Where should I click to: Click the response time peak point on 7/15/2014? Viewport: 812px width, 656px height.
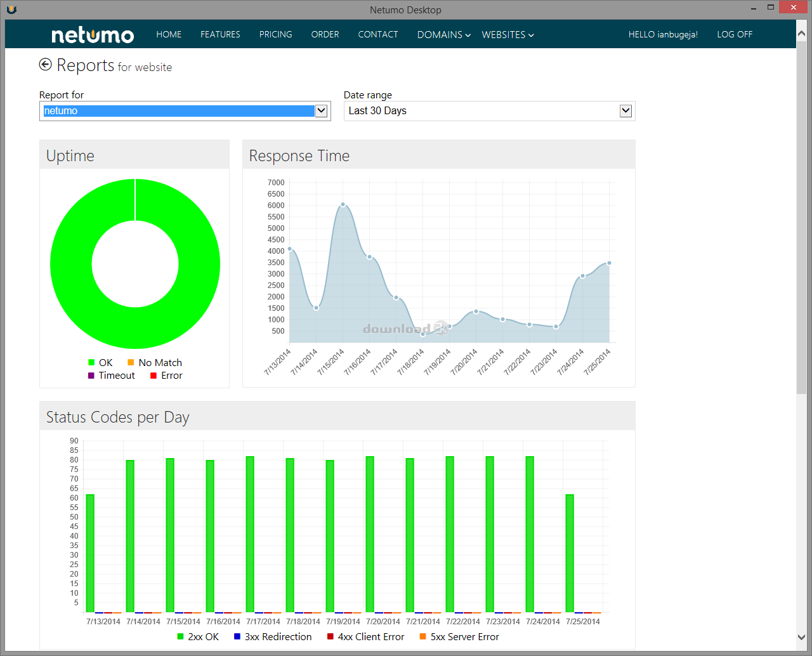[343, 204]
